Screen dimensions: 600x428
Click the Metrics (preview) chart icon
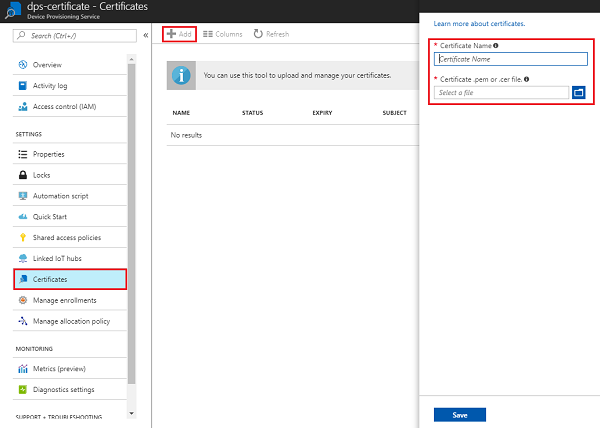(22, 369)
